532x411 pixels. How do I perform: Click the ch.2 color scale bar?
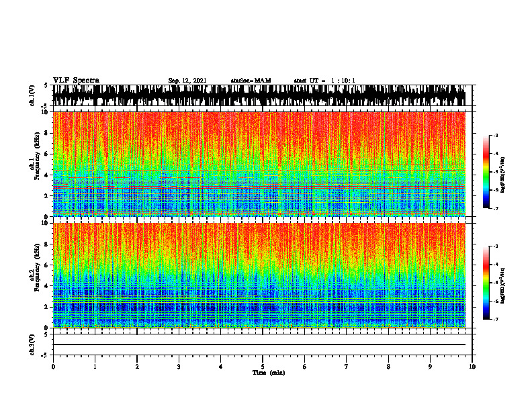coord(486,283)
